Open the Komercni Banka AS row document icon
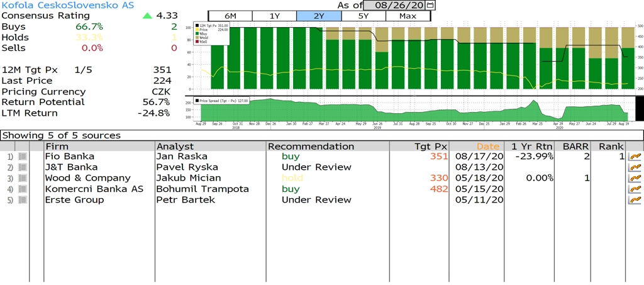The height and width of the screenshot is (285, 644). [23, 189]
